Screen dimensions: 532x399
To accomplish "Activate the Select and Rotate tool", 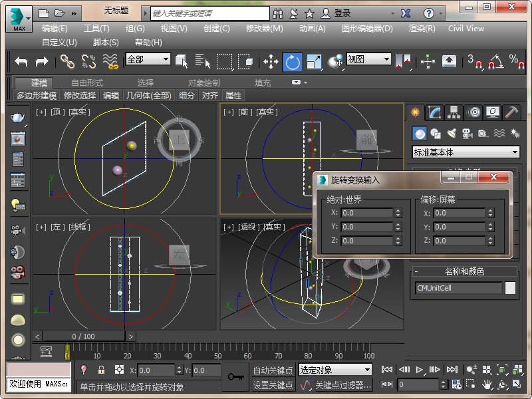I will pyautogui.click(x=292, y=62).
